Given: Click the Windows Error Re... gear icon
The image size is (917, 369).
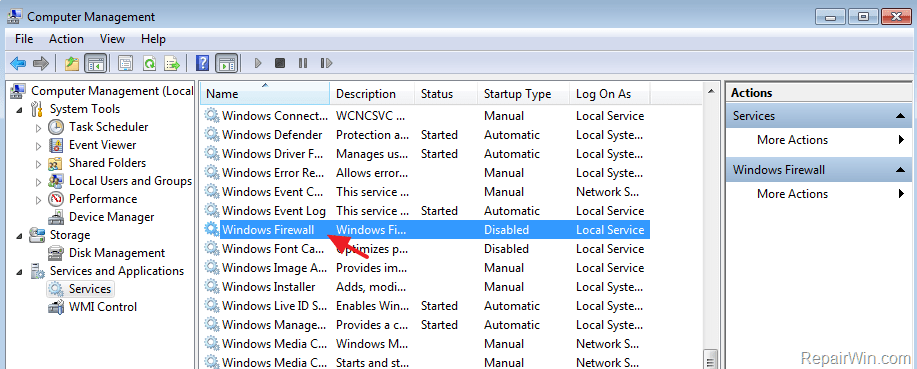Looking at the screenshot, I should [x=211, y=173].
